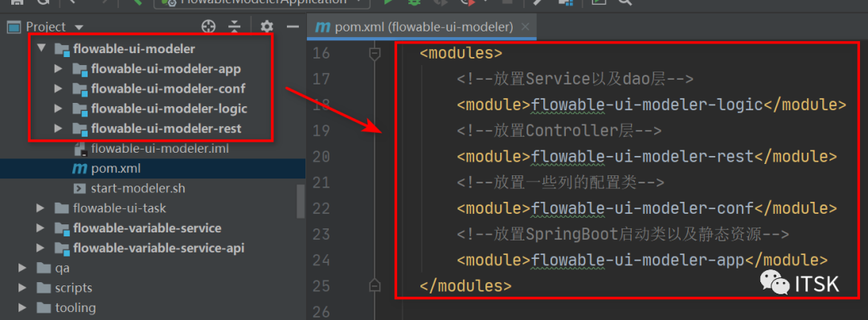This screenshot has height=320, width=868.
Task: Select flowable-variable-service-api module
Action: point(159,248)
